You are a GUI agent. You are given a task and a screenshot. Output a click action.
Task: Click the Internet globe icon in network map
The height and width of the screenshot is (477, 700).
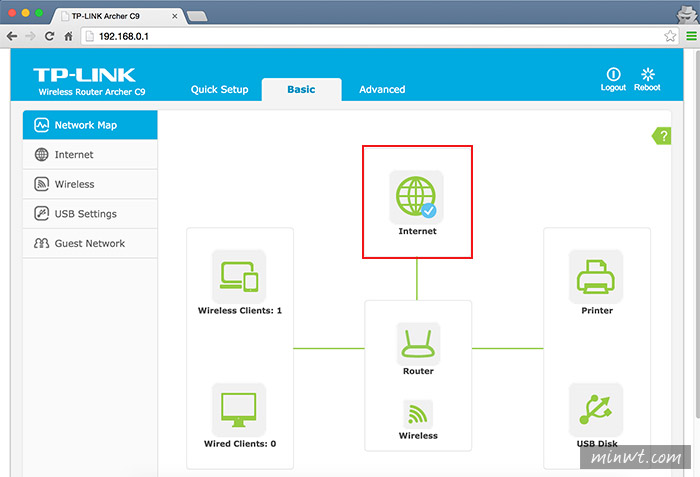pos(416,197)
